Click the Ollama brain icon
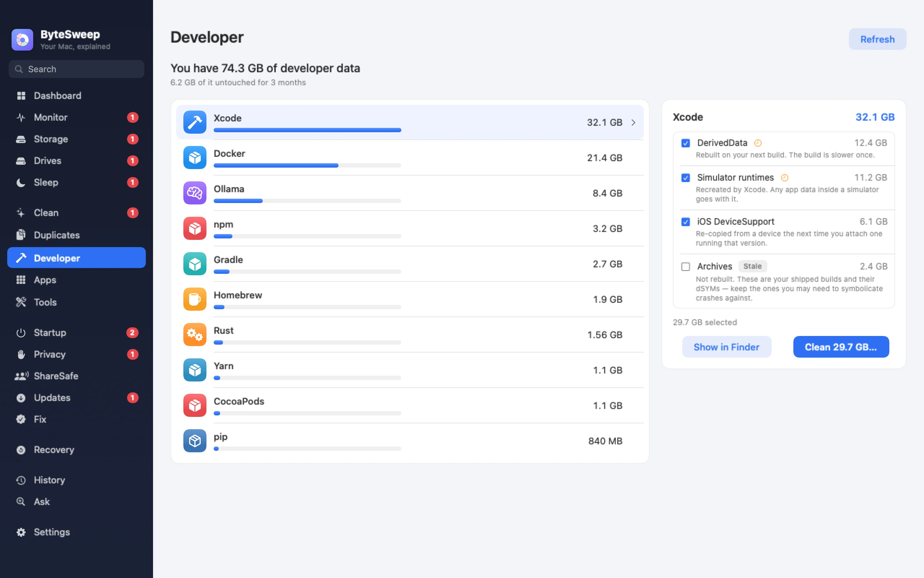The width and height of the screenshot is (924, 578). [195, 193]
